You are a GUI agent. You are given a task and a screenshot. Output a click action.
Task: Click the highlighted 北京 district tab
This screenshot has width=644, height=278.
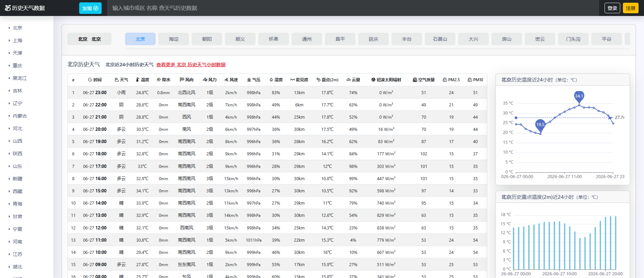[140, 39]
